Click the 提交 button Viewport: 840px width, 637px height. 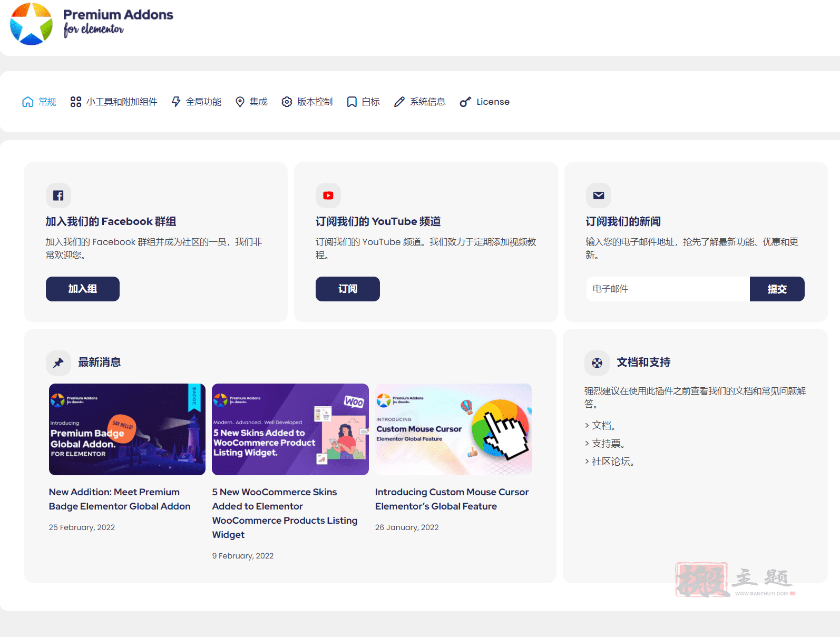click(x=777, y=289)
